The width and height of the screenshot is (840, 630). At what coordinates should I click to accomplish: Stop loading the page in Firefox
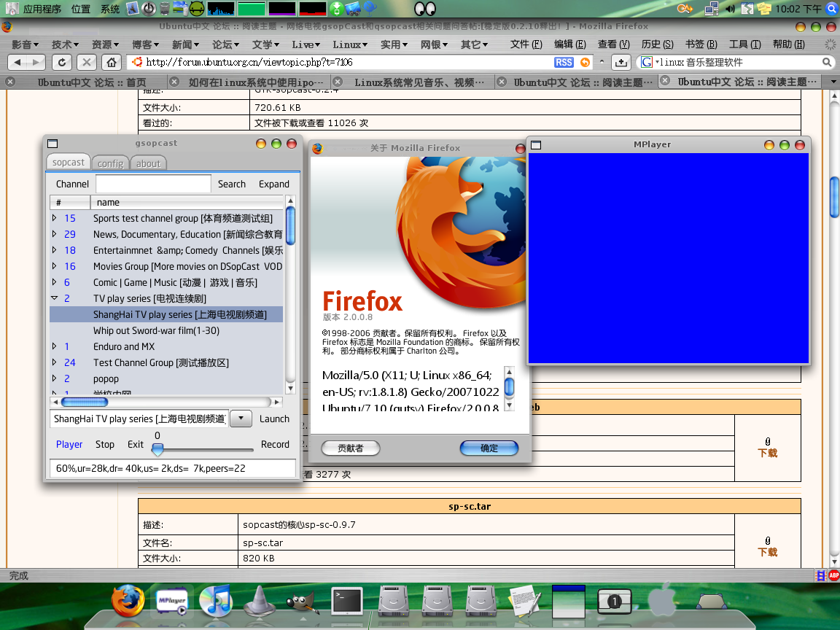86,62
